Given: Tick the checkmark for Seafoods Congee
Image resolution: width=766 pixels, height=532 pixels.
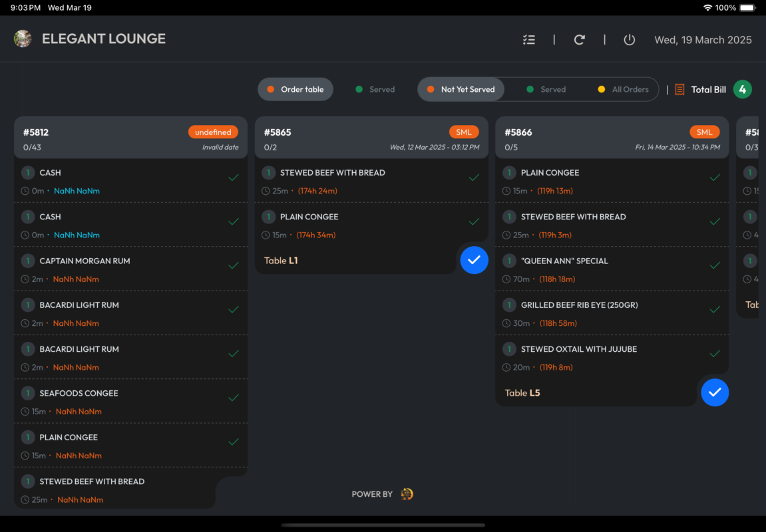Looking at the screenshot, I should 234,398.
